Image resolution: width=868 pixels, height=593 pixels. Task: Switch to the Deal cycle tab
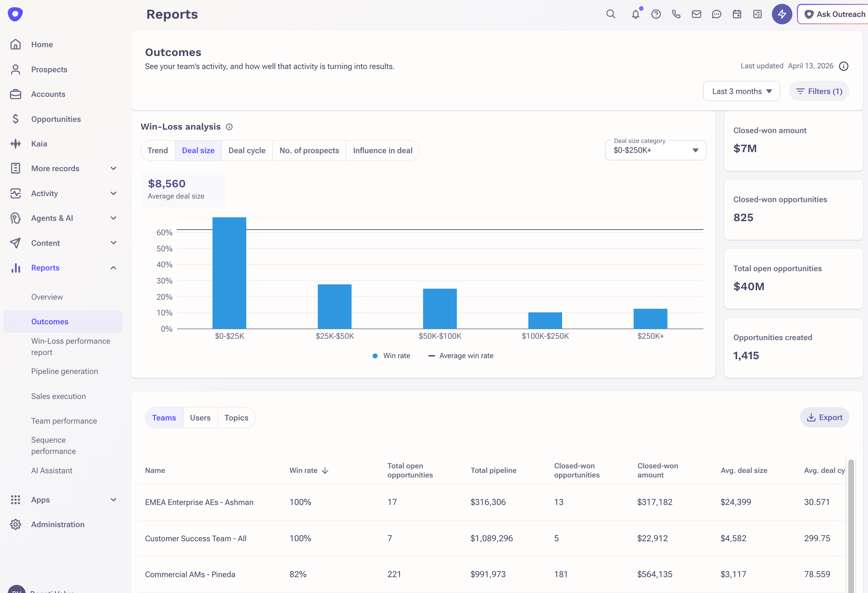point(246,151)
